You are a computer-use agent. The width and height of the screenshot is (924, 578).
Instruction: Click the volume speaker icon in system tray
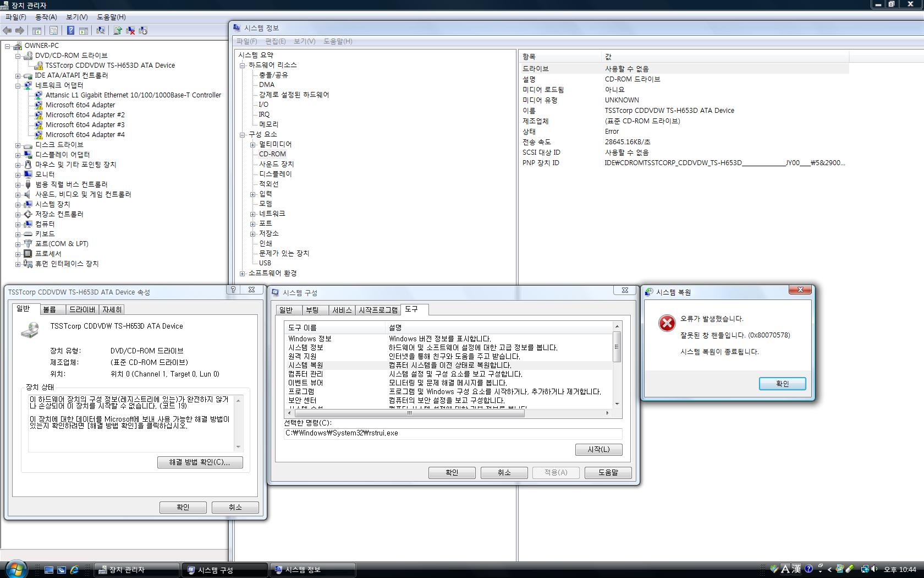coord(874,569)
